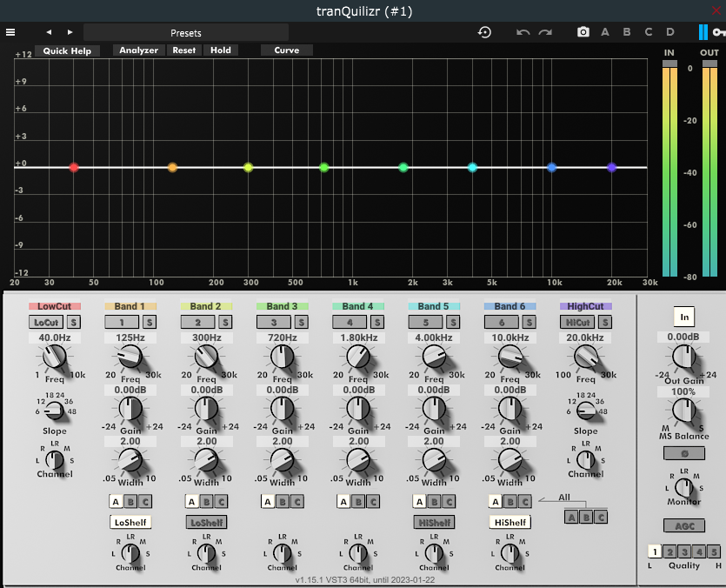The width and height of the screenshot is (726, 588).
Task: Select snapshot slot A in top bar
Action: (604, 32)
